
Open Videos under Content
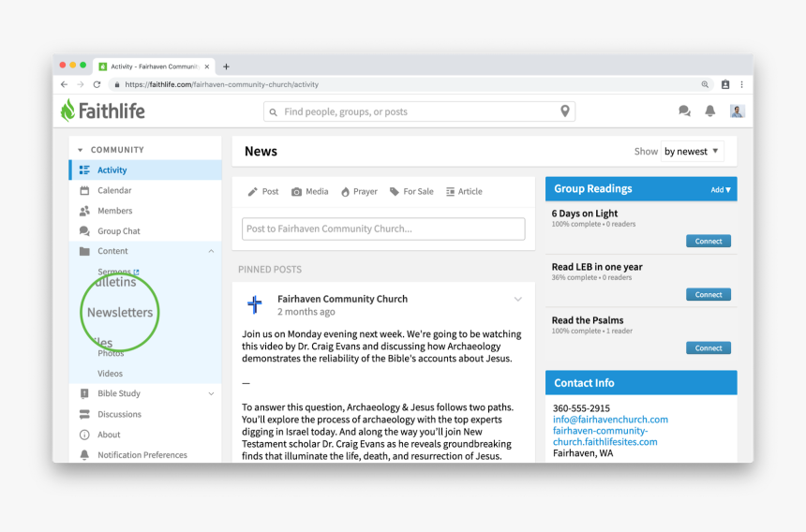[x=110, y=374]
